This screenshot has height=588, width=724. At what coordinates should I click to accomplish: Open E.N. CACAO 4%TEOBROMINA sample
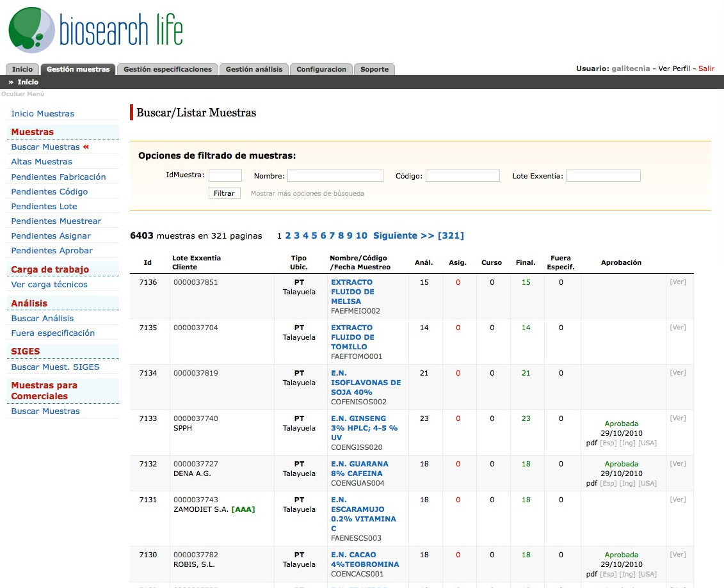365,559
